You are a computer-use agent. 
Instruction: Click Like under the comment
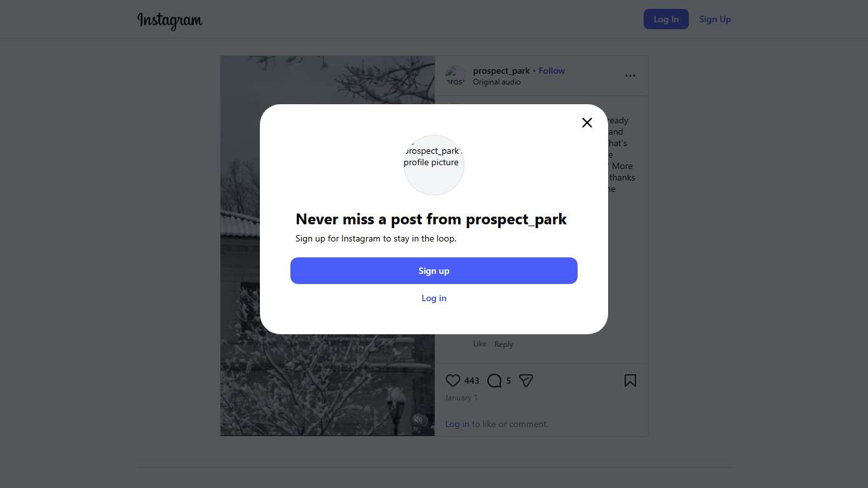click(480, 344)
